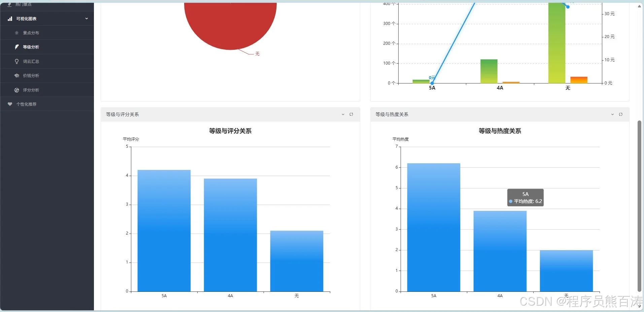The height and width of the screenshot is (312, 644).
Task: Click the 4A bar in 等级与热度关系 chart
Action: click(500, 251)
